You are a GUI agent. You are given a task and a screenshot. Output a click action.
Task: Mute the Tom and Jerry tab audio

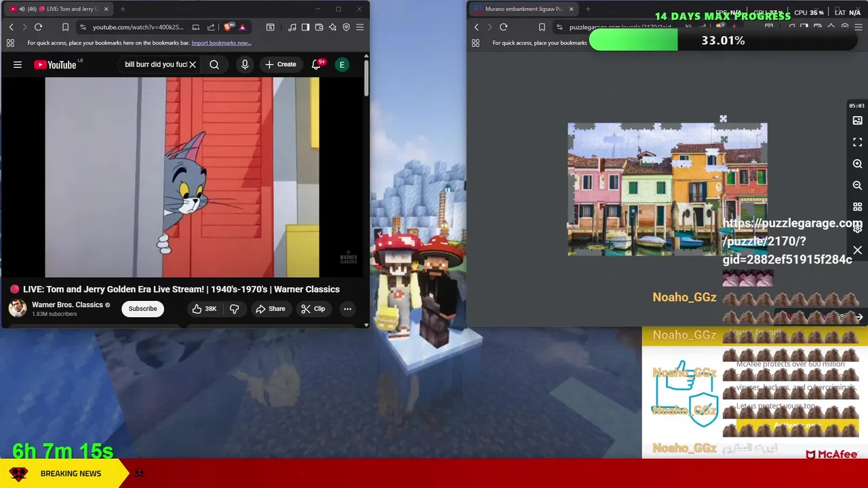click(x=22, y=9)
